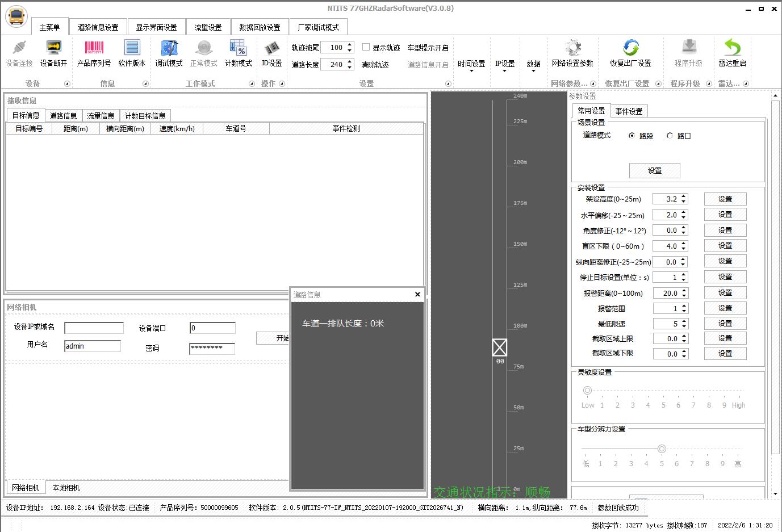Expand the 操作 group launcher
This screenshot has height=532, width=782.
[x=282, y=83]
